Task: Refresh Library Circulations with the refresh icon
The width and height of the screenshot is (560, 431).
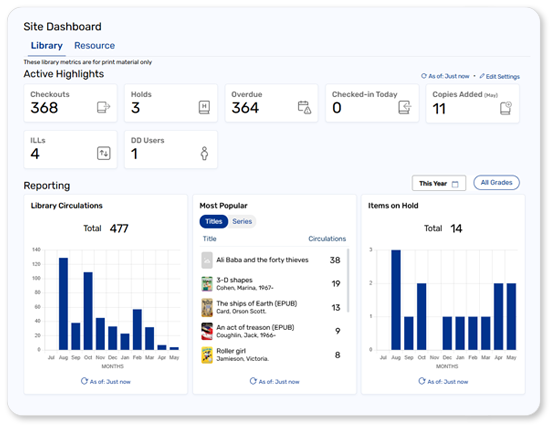Action: click(84, 381)
